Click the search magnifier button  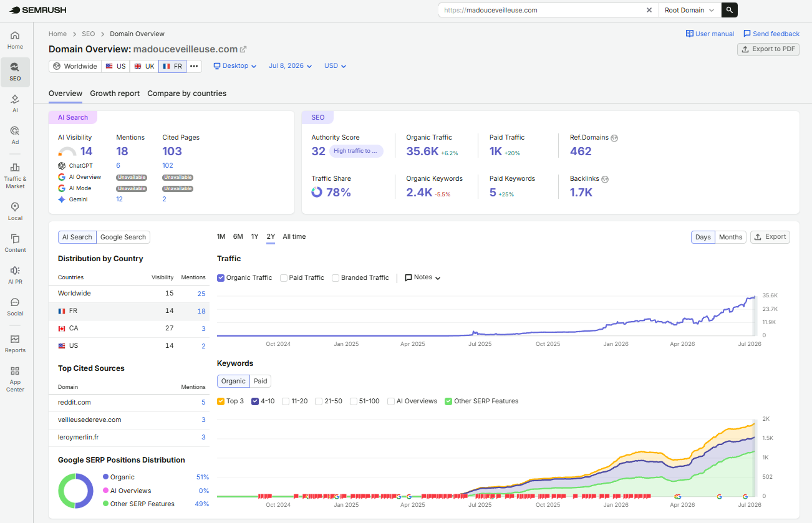pyautogui.click(x=729, y=10)
